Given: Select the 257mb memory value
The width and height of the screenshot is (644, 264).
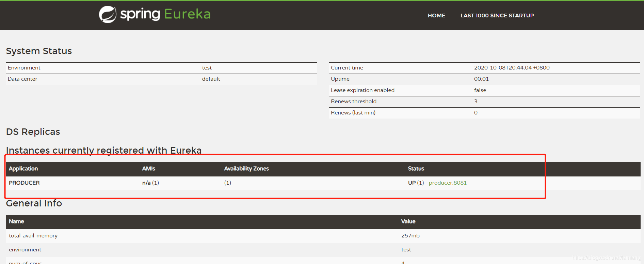Looking at the screenshot, I should pos(410,236).
